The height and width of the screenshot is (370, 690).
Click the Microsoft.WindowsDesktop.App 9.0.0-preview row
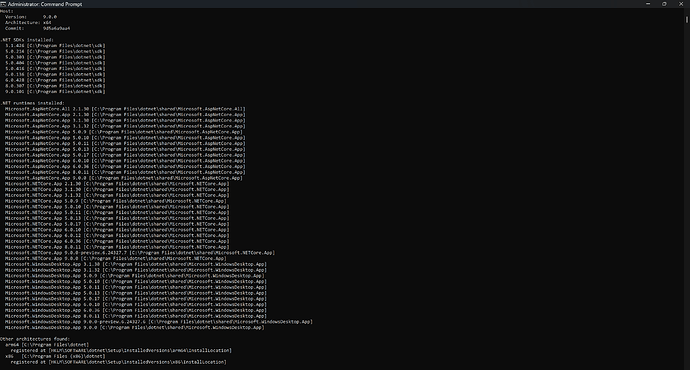tap(159, 322)
